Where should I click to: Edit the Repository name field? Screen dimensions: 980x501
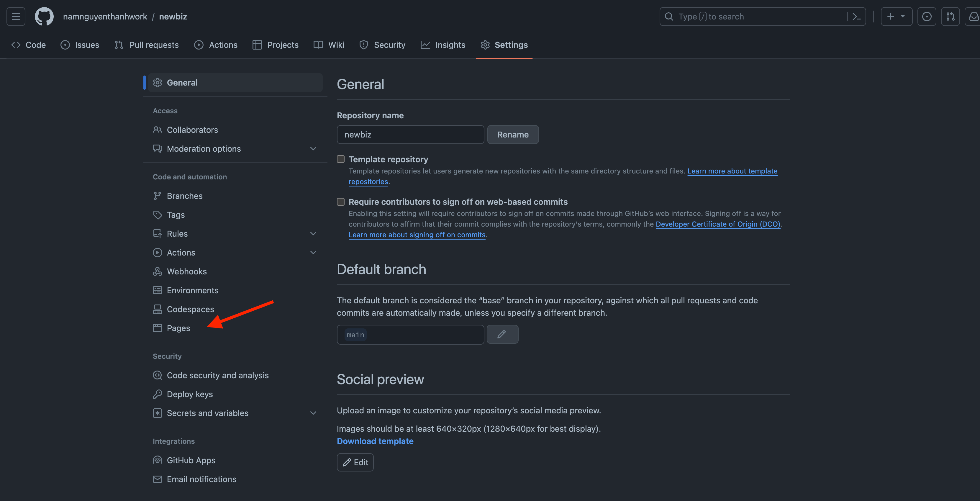click(x=410, y=135)
